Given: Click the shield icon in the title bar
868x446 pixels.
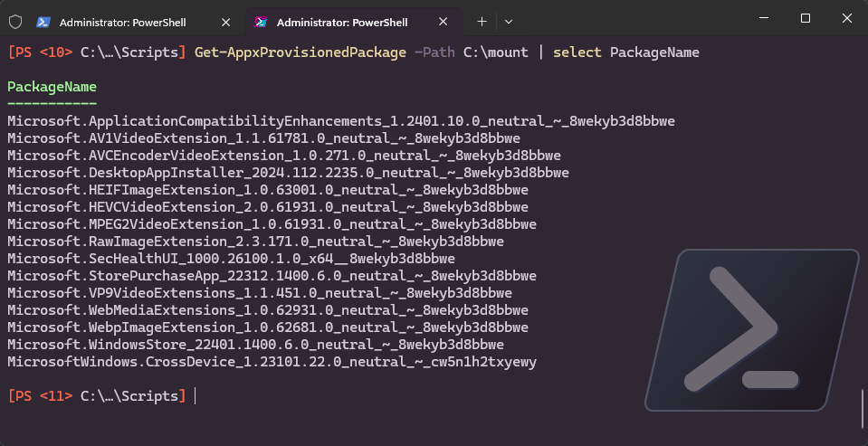Looking at the screenshot, I should (x=15, y=22).
